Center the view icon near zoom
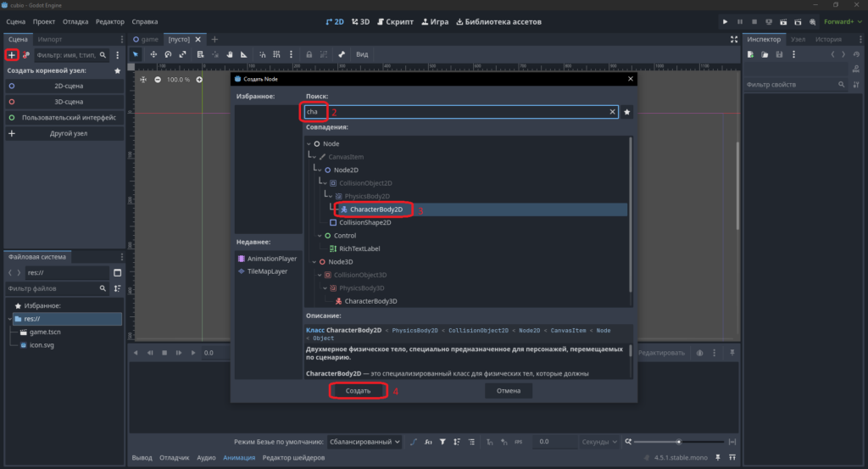Viewport: 868px width, 469px height. [143, 80]
